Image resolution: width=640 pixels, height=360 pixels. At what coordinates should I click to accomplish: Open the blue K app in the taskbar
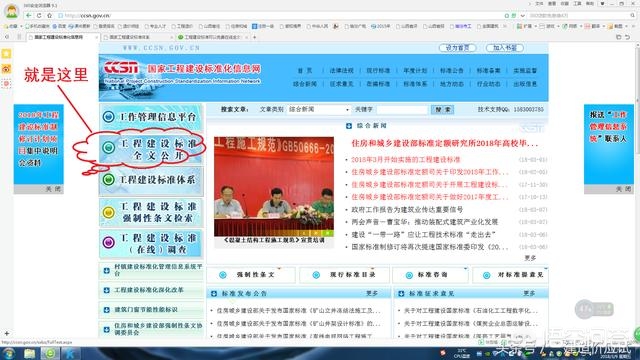70,353
